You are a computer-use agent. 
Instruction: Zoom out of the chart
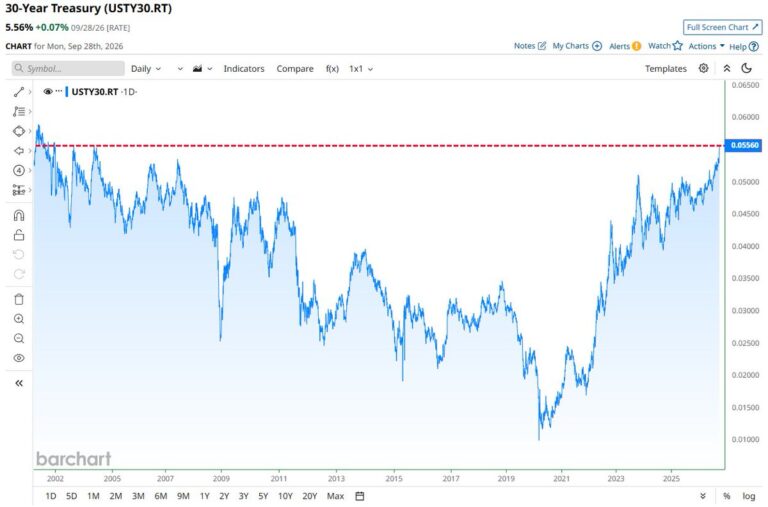(x=19, y=338)
